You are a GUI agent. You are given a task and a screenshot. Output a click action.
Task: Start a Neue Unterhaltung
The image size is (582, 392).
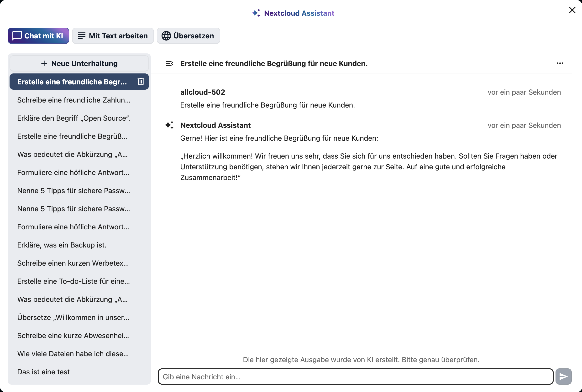click(x=79, y=63)
